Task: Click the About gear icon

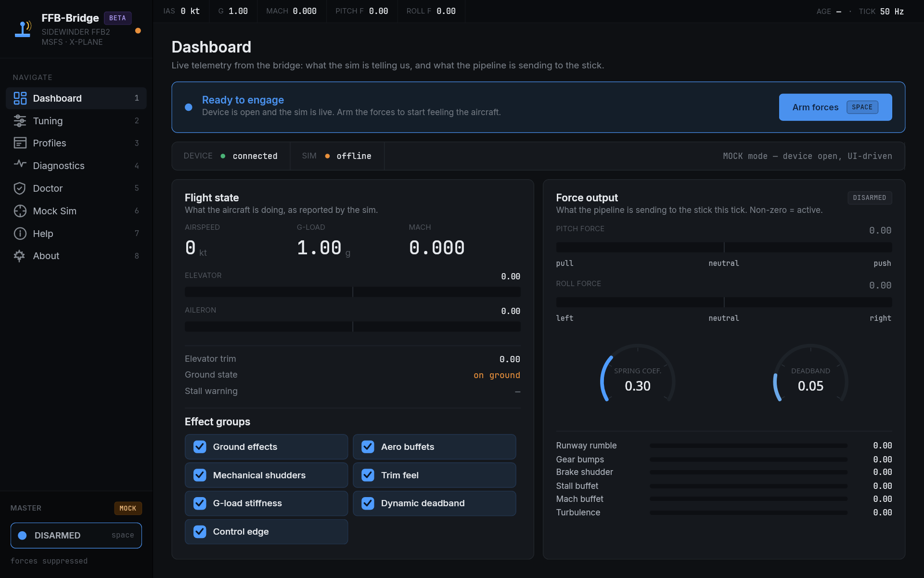Action: click(x=20, y=256)
